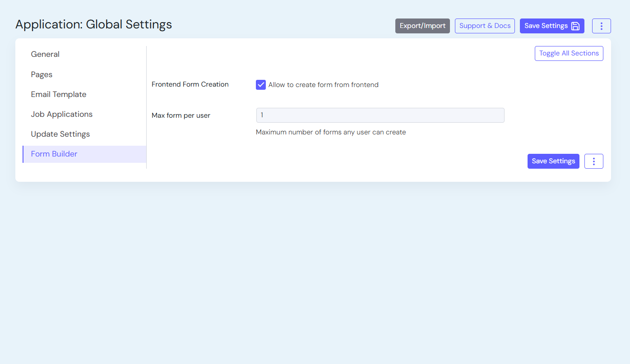Click the 'Max form per user' label
This screenshot has height=364, width=630.
[181, 115]
